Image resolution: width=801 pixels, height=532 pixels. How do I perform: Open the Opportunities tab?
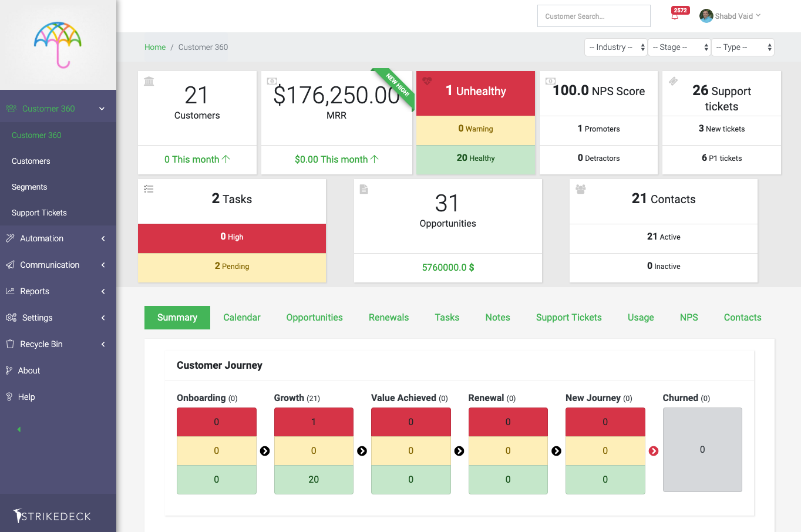pyautogui.click(x=315, y=318)
